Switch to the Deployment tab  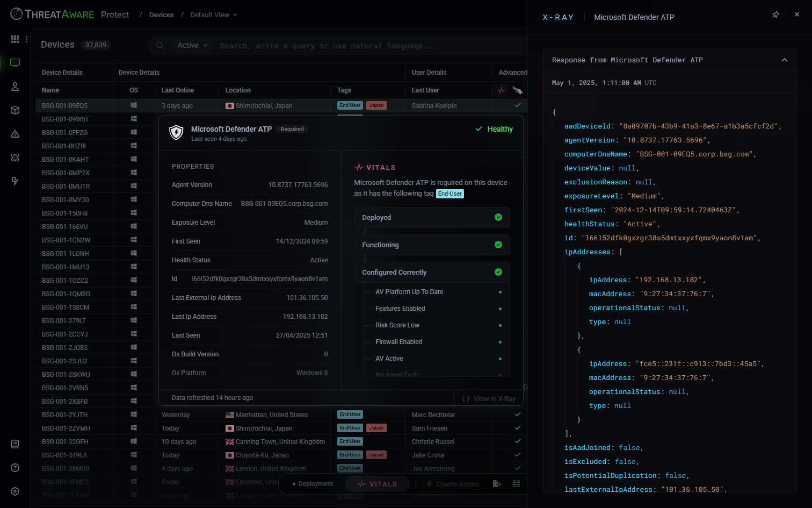click(313, 484)
